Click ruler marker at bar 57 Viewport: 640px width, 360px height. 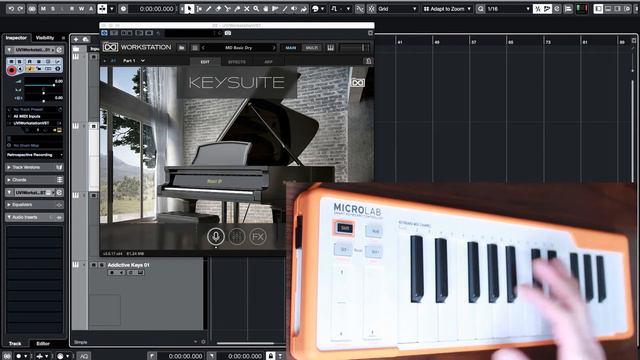click(x=473, y=42)
